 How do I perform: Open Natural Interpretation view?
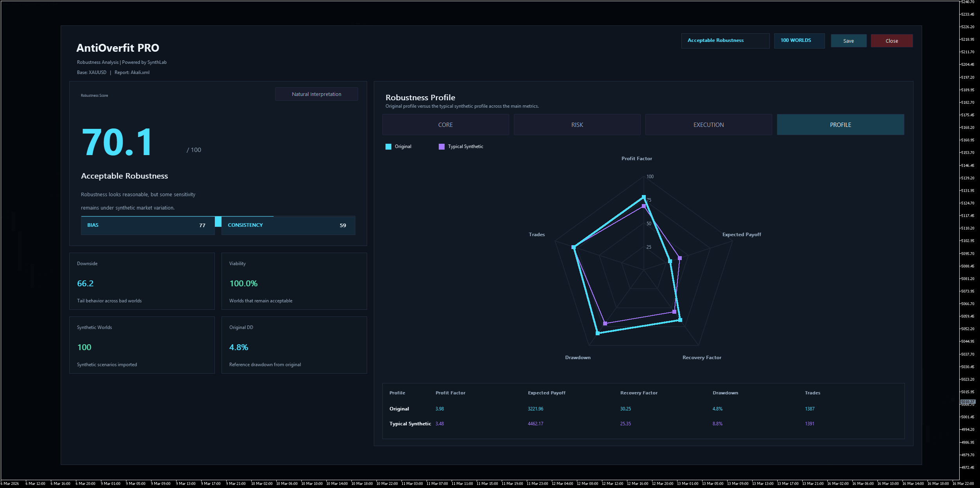[x=316, y=94]
